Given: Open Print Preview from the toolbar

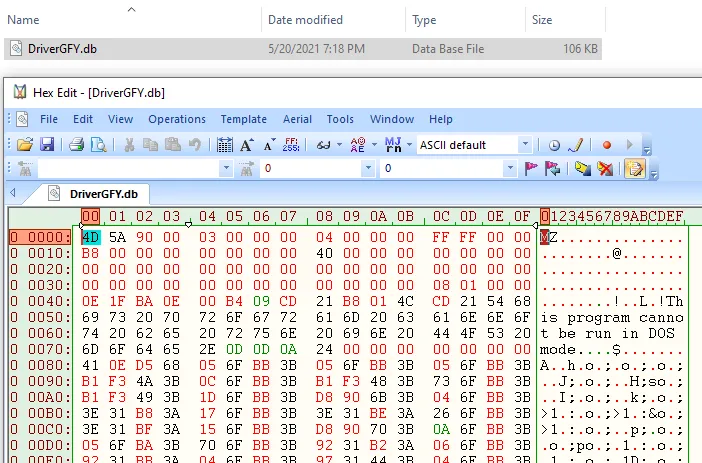Looking at the screenshot, I should [x=98, y=145].
